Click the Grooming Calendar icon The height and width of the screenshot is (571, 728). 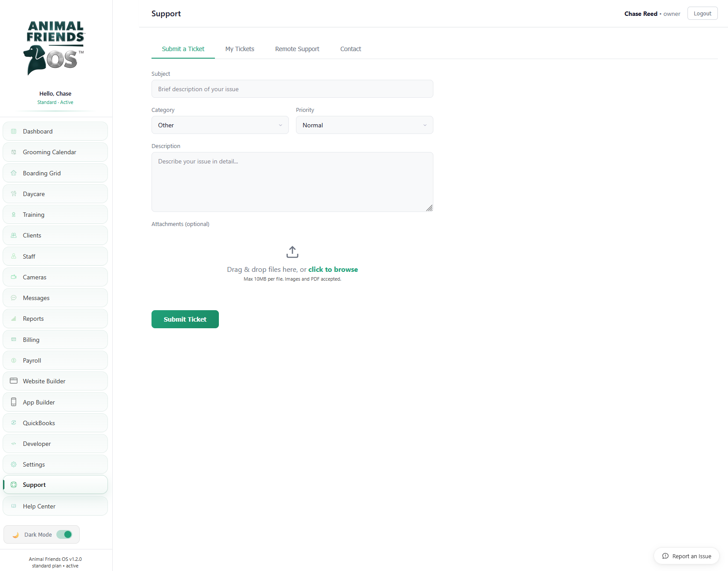[x=14, y=152]
